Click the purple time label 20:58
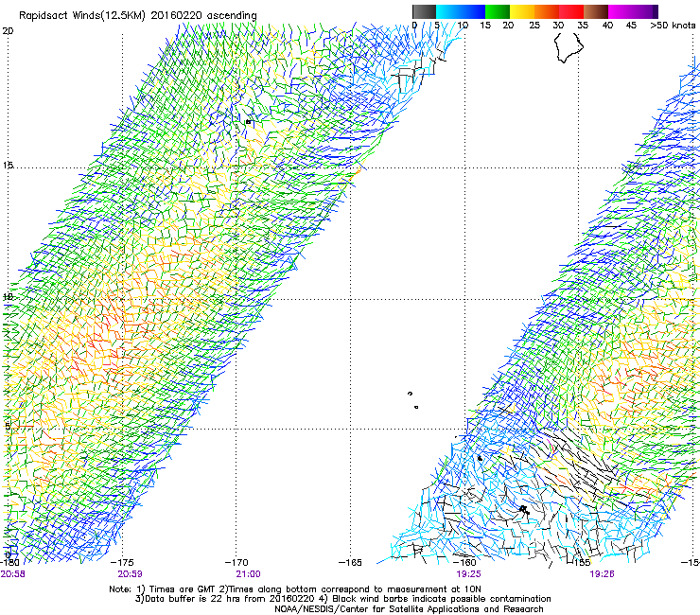 (x=13, y=574)
